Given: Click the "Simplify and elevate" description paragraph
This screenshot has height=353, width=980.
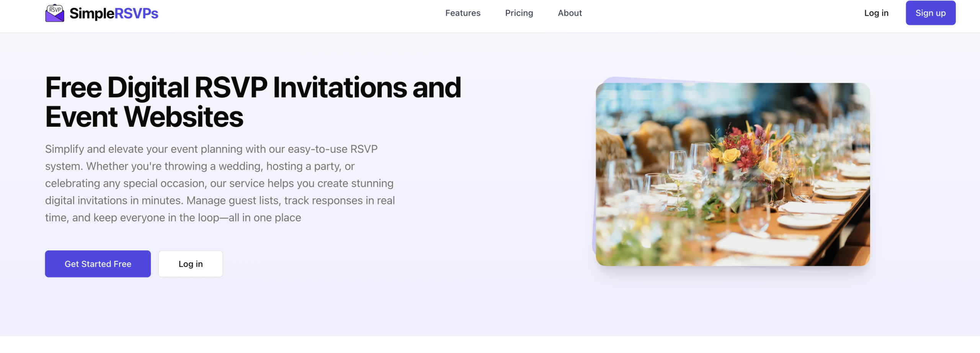Looking at the screenshot, I should [220, 183].
